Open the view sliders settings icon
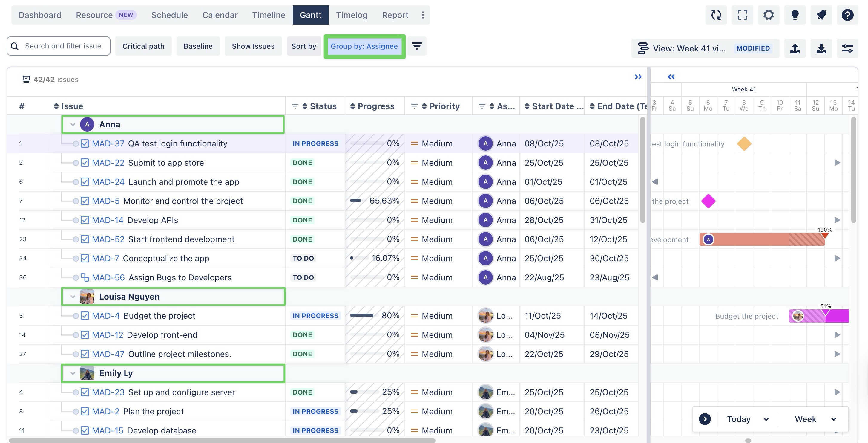 847,48
